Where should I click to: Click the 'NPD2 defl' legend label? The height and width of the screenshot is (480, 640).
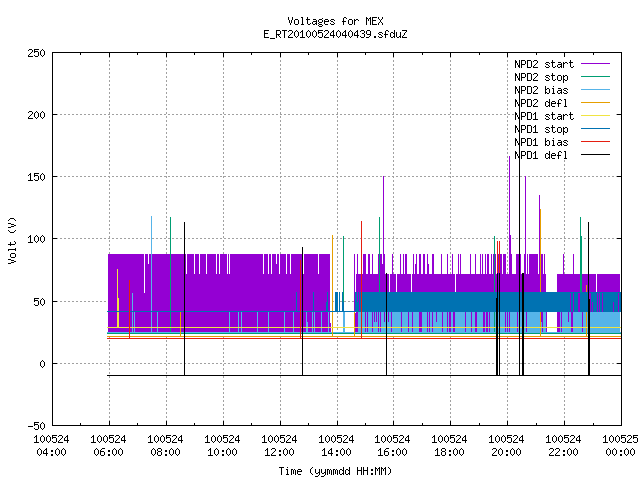tap(541, 103)
